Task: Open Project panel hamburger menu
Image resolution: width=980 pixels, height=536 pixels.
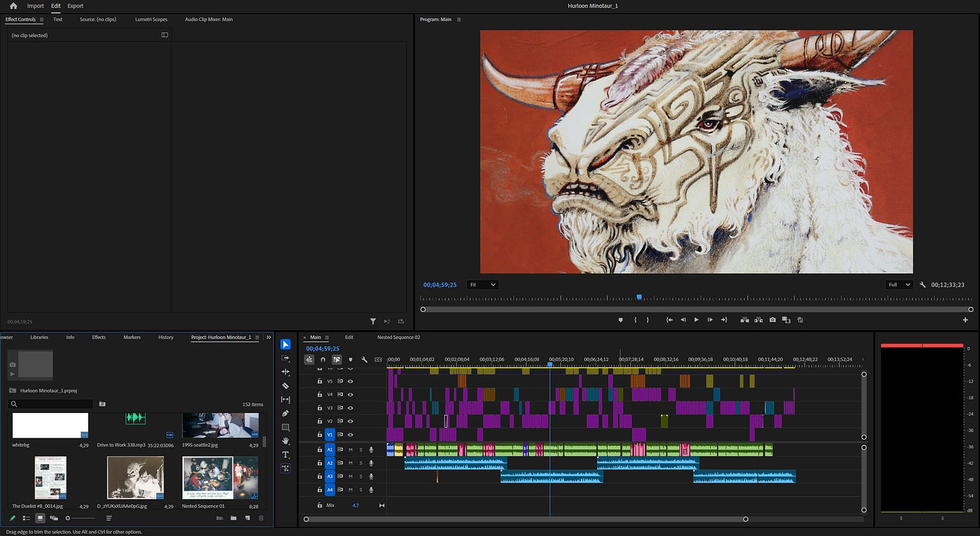Action: tap(257, 338)
